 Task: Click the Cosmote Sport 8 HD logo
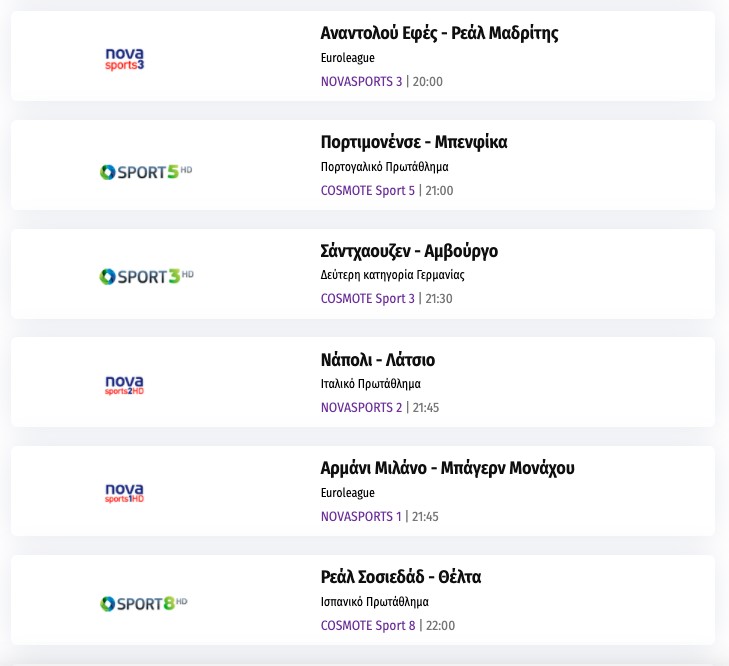(x=144, y=603)
